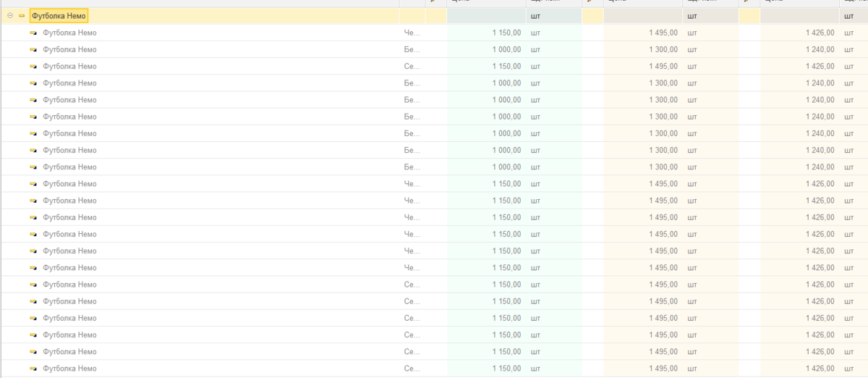868x378 pixels.
Task: Click the yellow group icon of highlighted Футболка Немо
Action: [x=21, y=16]
